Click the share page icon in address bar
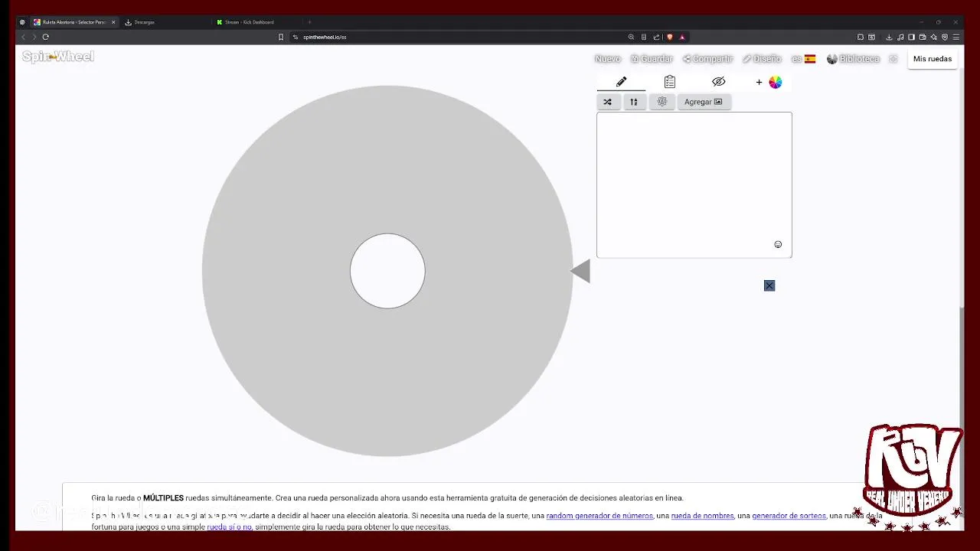Viewport: 980px width, 551px height. point(656,37)
